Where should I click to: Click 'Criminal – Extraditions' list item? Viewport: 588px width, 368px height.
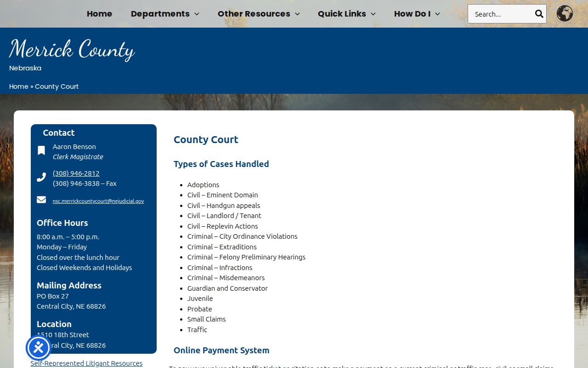click(222, 247)
